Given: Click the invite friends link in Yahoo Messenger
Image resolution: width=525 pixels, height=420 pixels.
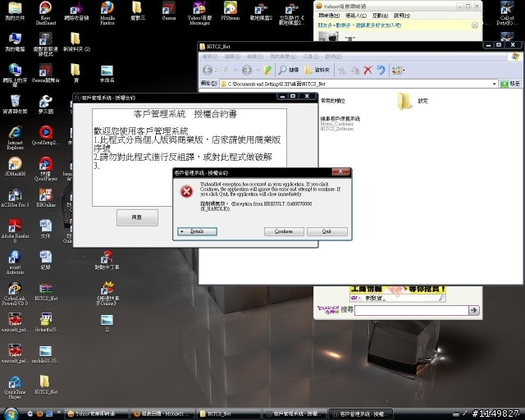Looking at the screenshot, I should [359, 25].
